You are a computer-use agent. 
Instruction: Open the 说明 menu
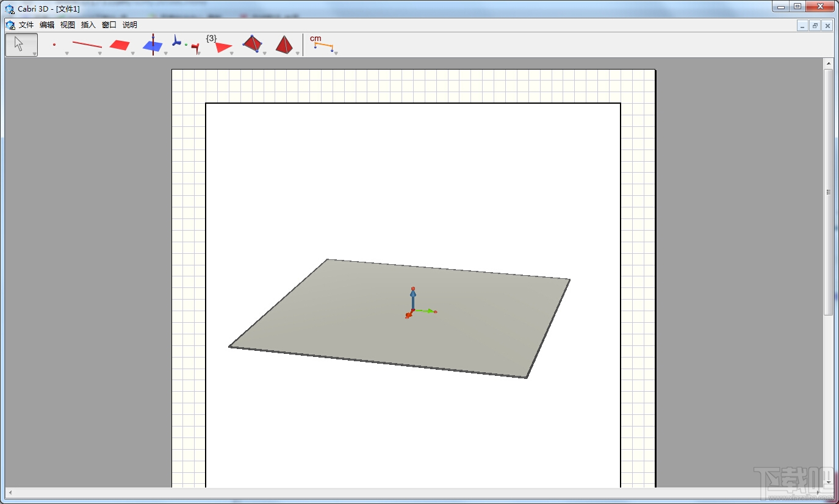130,25
